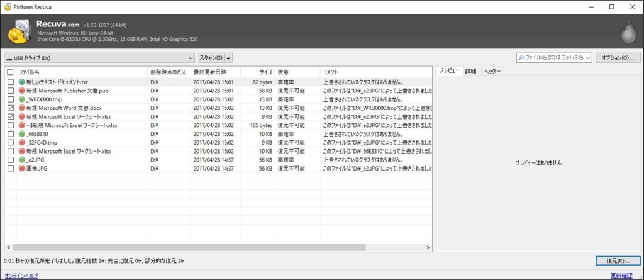Click プレビューはありません text in preview pane
Viewport: 644px width, 280px height.
538,163
